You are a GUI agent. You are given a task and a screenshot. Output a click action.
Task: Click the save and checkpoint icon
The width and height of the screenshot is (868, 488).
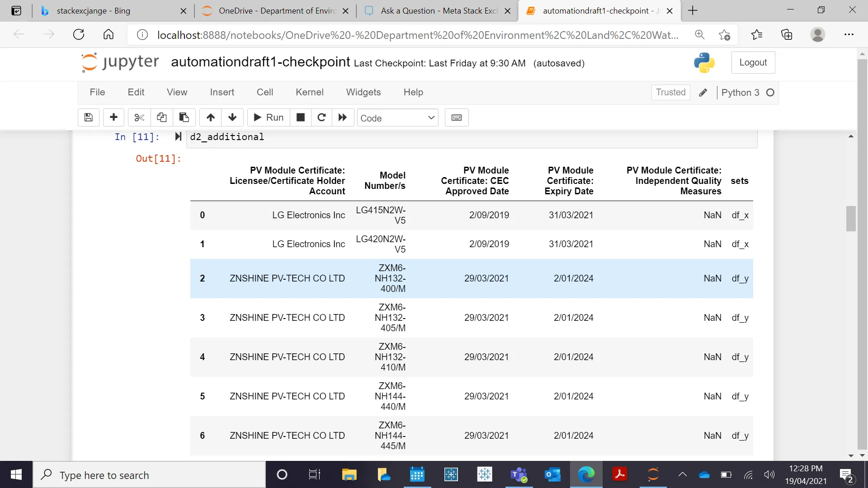point(89,117)
